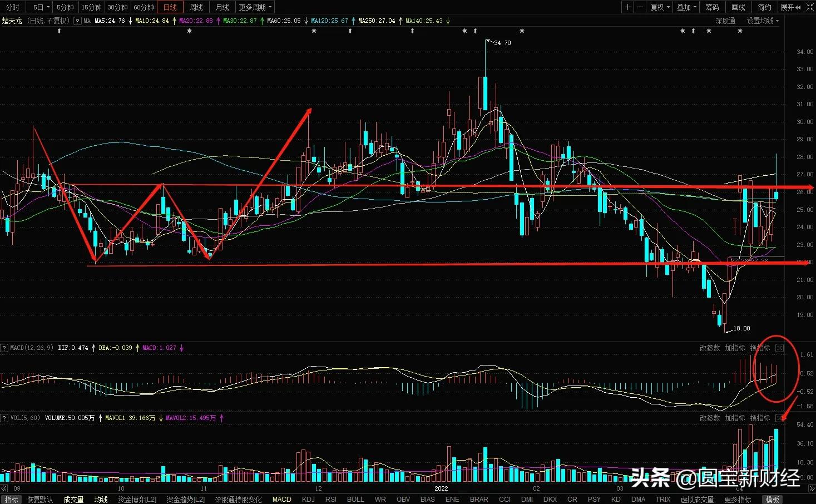The image size is (816, 504).
Task: Click 换指标 in the MACD panel
Action: point(760,348)
